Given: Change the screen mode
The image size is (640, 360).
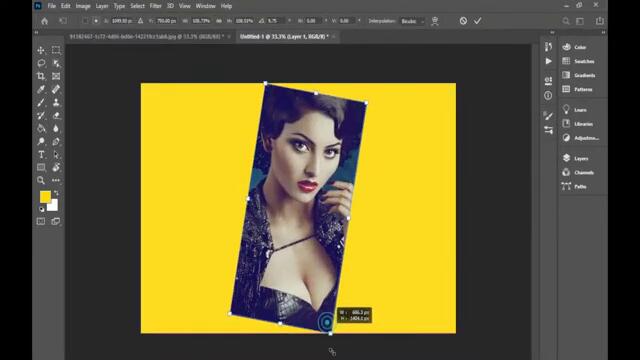Looking at the screenshot, I should 56,221.
